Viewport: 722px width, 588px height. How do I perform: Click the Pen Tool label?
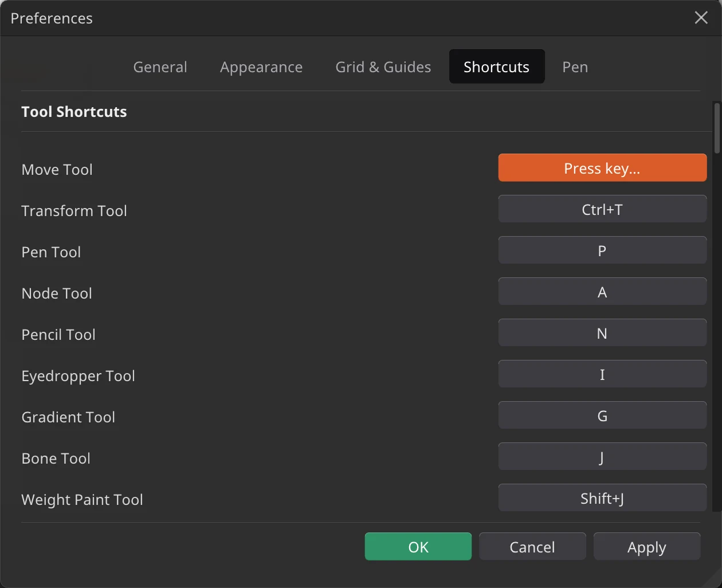(x=51, y=252)
